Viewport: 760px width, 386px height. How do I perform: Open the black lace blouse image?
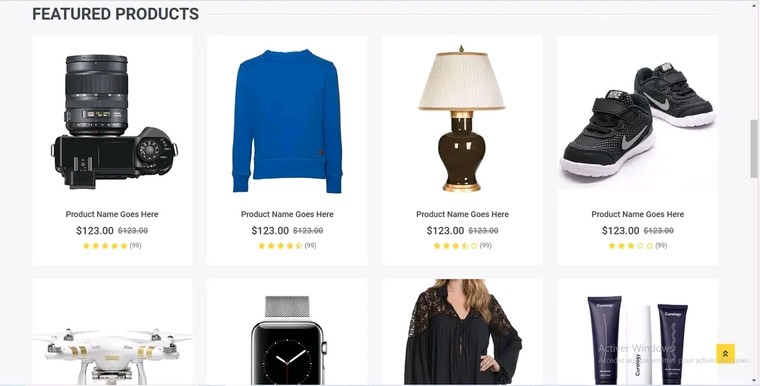point(462,332)
